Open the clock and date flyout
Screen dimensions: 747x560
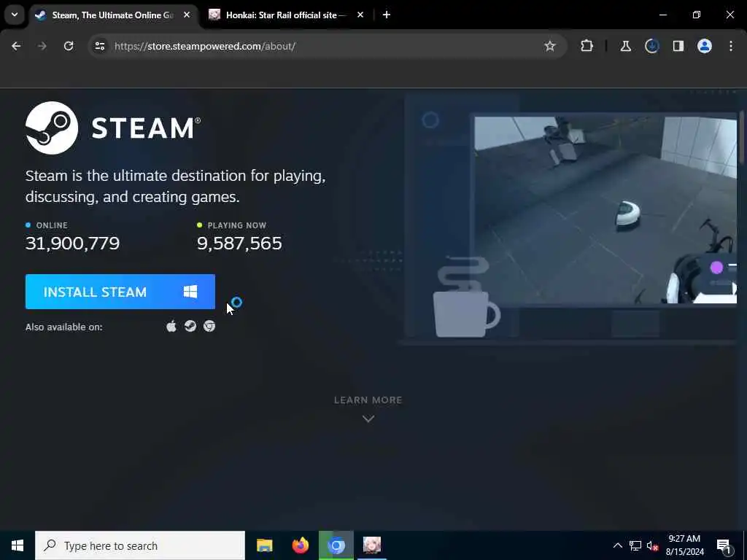(684, 545)
